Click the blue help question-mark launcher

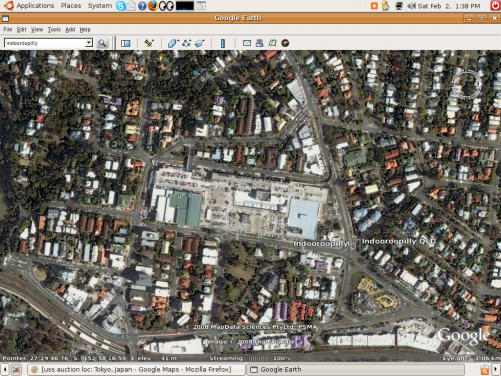pos(142,6)
